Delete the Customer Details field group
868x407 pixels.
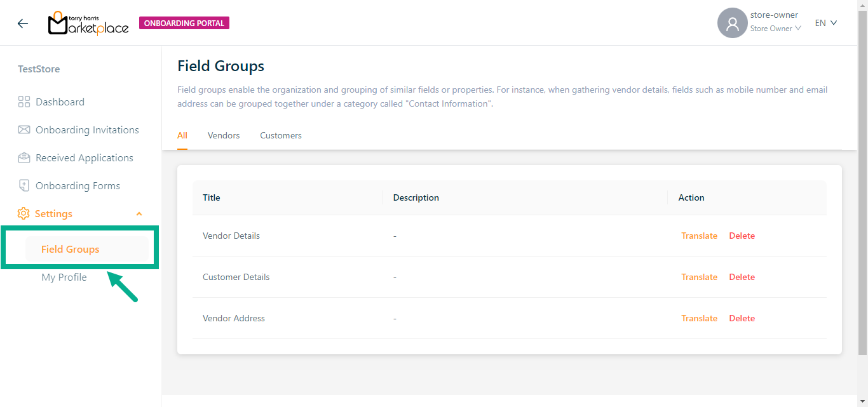[x=742, y=277]
